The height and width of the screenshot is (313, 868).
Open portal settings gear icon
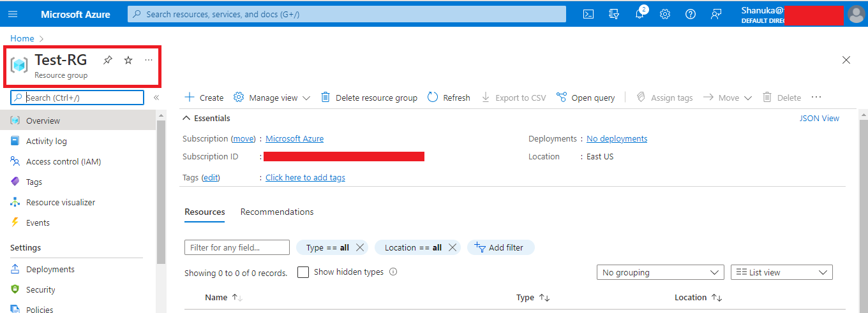pos(665,14)
